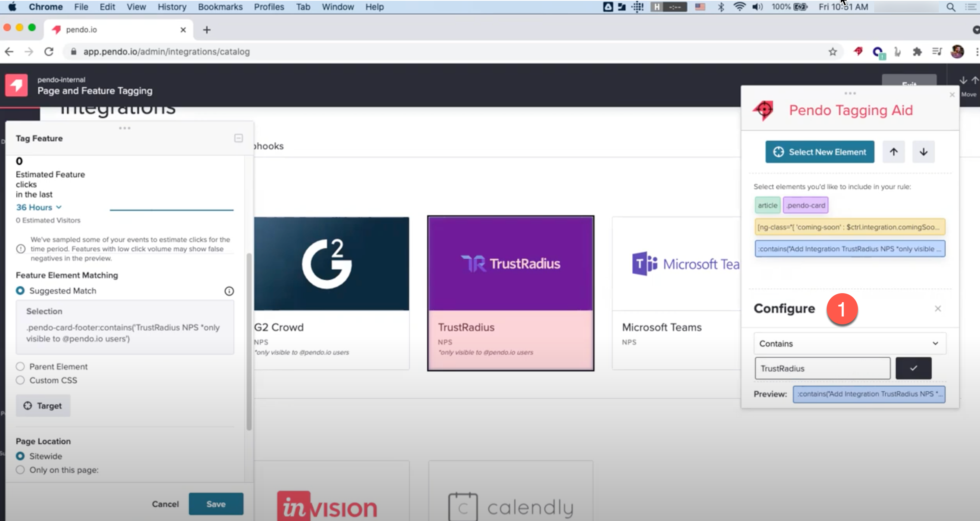The image size is (980, 521).
Task: Click the G2 Crowd integration card
Action: click(331, 293)
